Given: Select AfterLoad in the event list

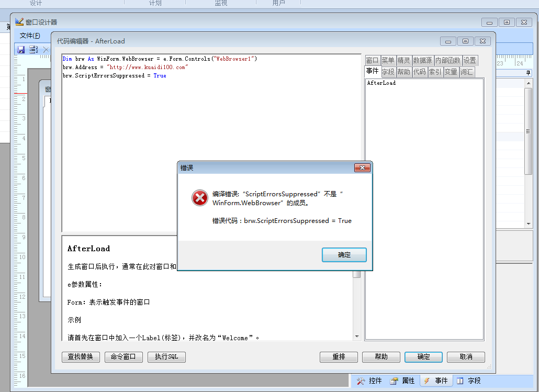Looking at the screenshot, I should point(381,83).
